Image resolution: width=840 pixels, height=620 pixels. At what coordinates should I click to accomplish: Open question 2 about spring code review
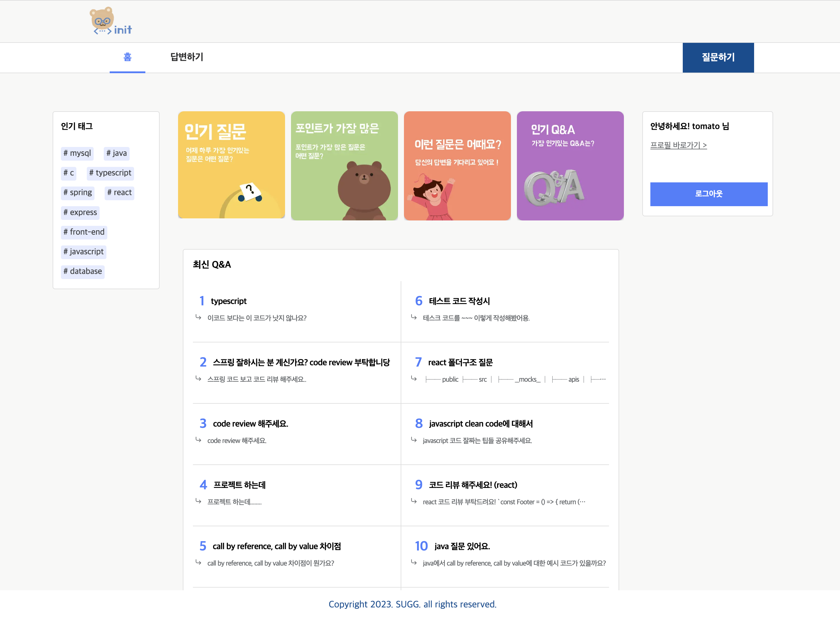click(x=301, y=362)
